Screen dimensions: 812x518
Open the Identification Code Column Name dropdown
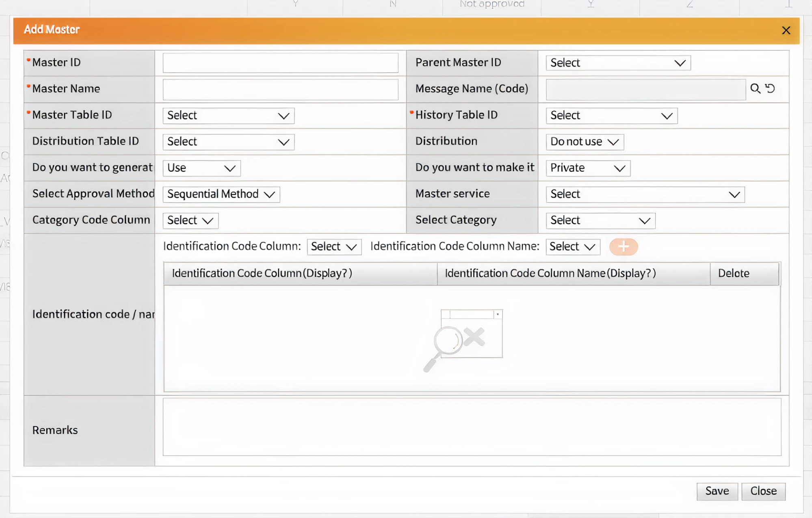[x=572, y=247]
